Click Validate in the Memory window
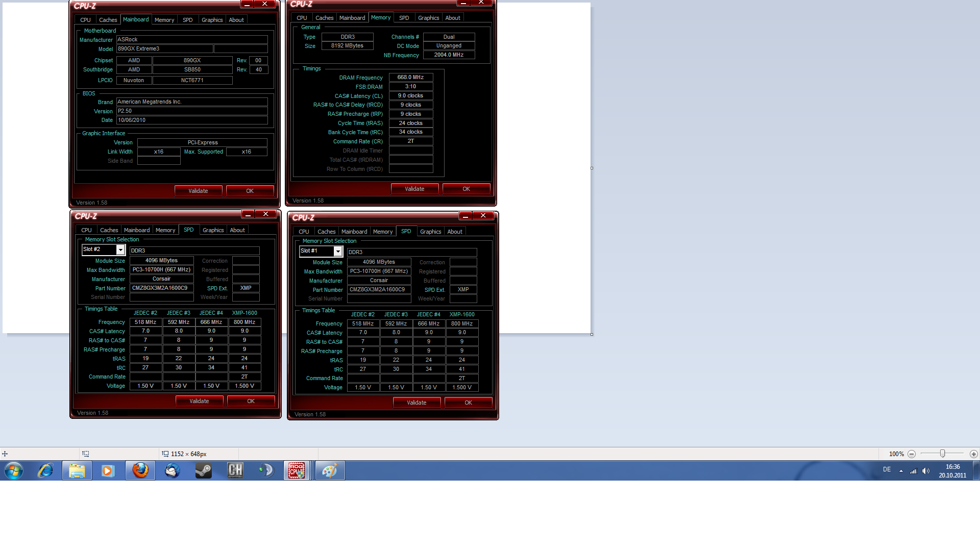The image size is (980, 551). click(x=414, y=189)
